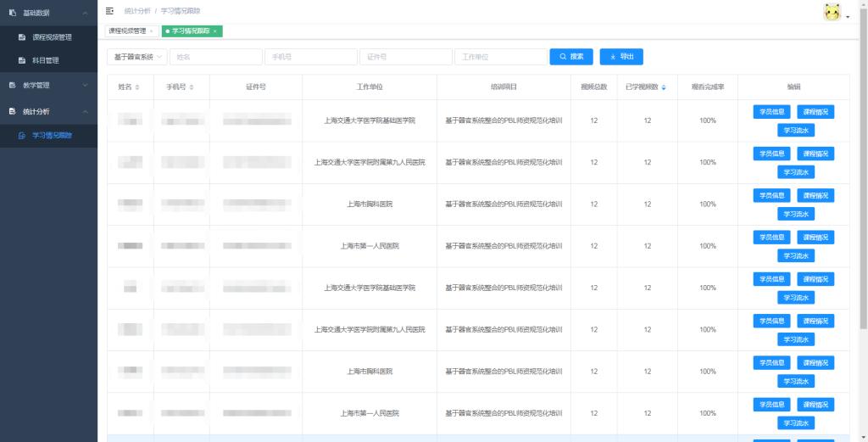Click third row's 上海市胸科医院 cell

(x=370, y=204)
